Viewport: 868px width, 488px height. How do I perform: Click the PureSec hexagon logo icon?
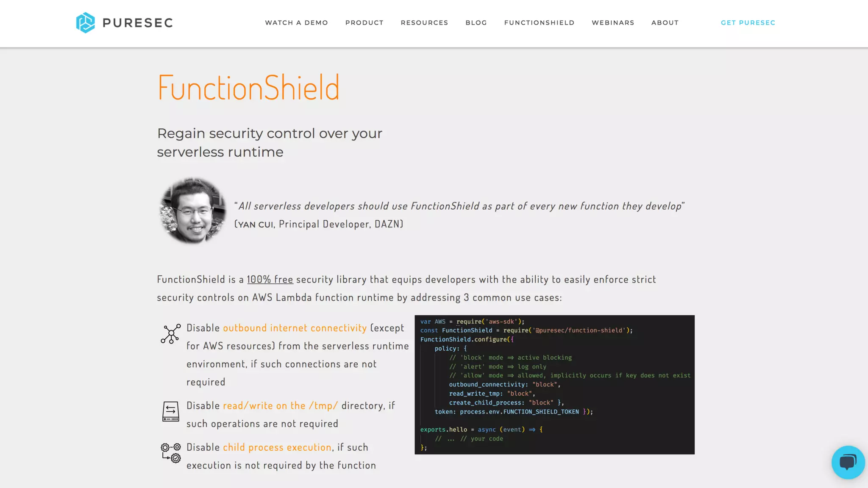86,22
